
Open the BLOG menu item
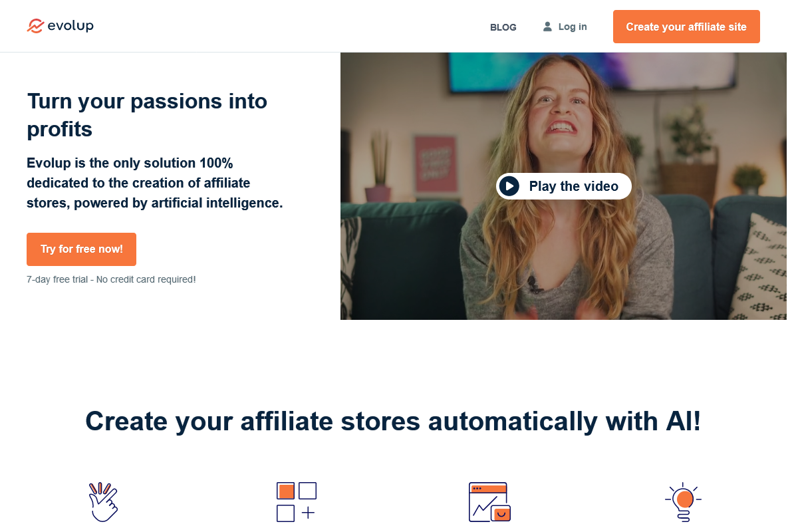[x=503, y=27]
